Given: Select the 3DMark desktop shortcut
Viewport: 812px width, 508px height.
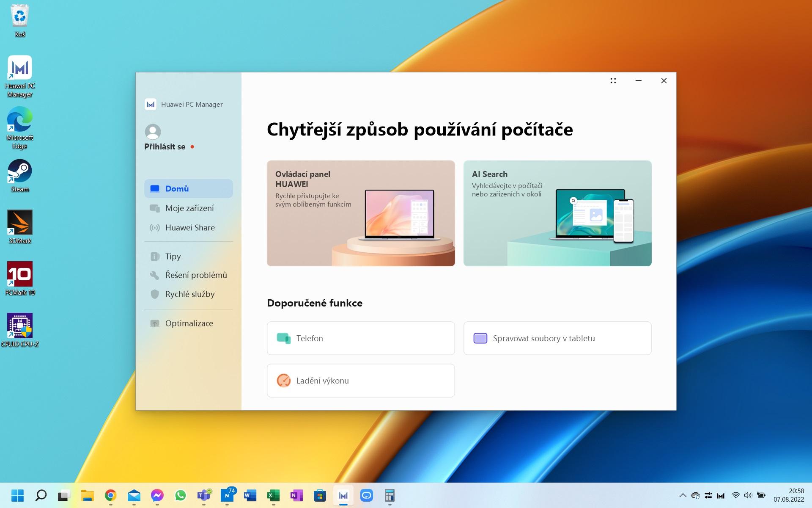Looking at the screenshot, I should click(x=20, y=227).
